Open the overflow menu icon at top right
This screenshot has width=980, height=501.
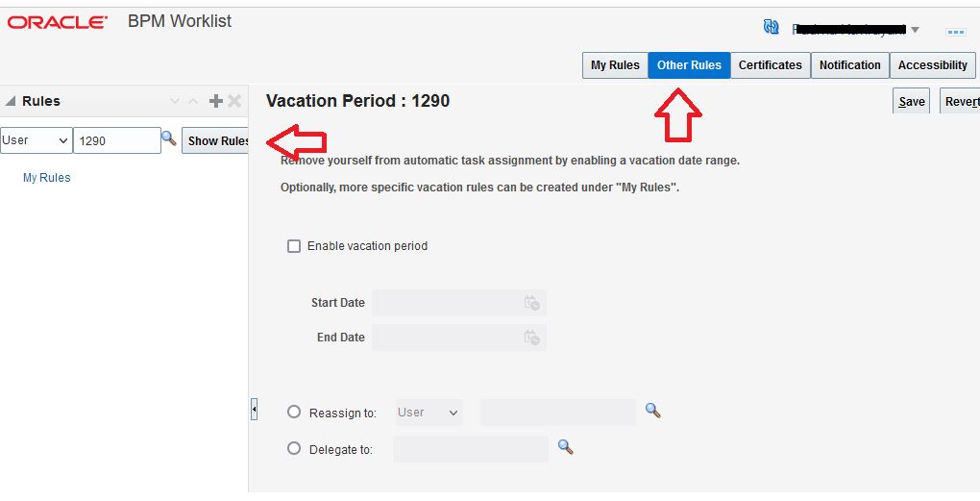click(956, 32)
